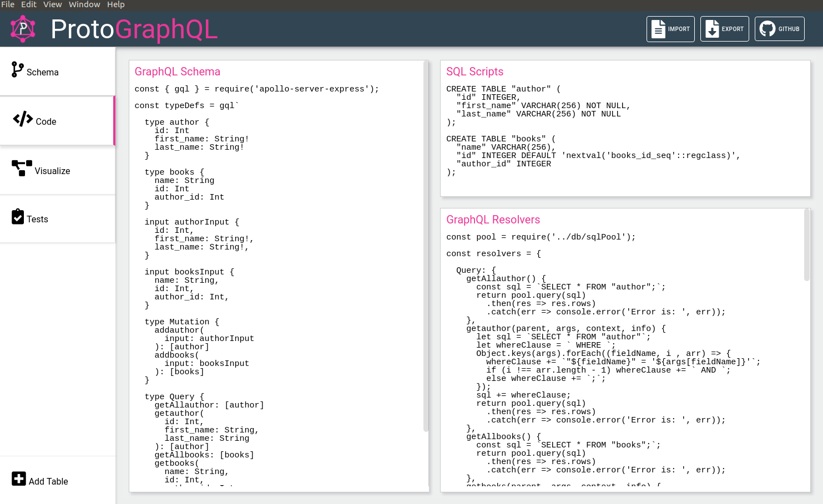The image size is (823, 504).
Task: Click the 'addauthor(' mutation line
Action: pos(179,330)
